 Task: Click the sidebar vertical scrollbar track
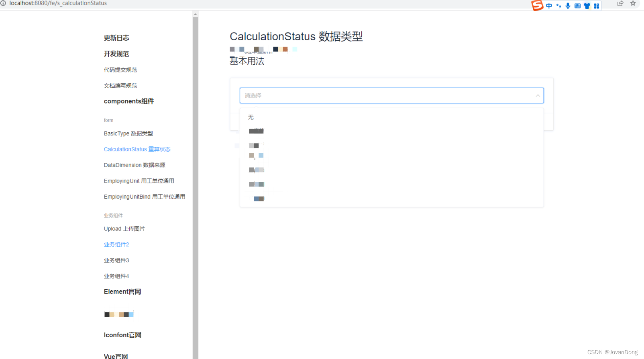click(x=195, y=188)
